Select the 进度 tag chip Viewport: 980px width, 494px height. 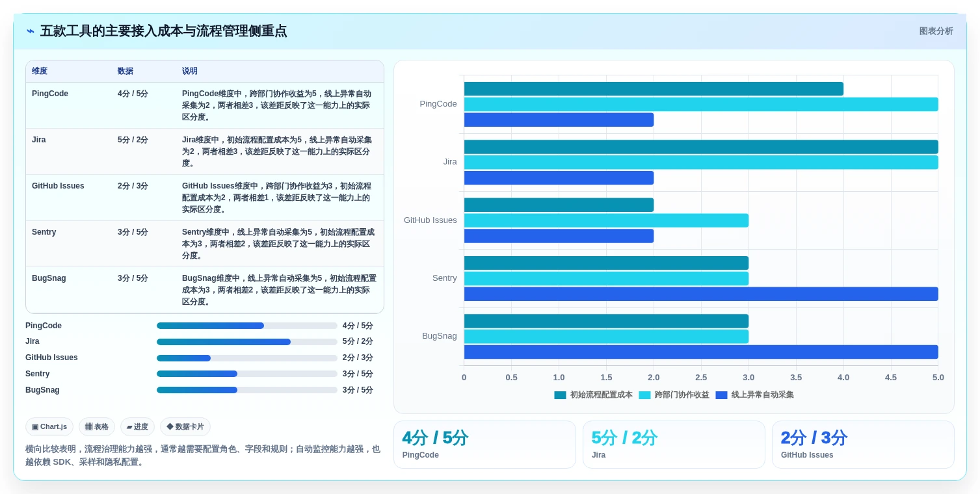click(x=137, y=427)
